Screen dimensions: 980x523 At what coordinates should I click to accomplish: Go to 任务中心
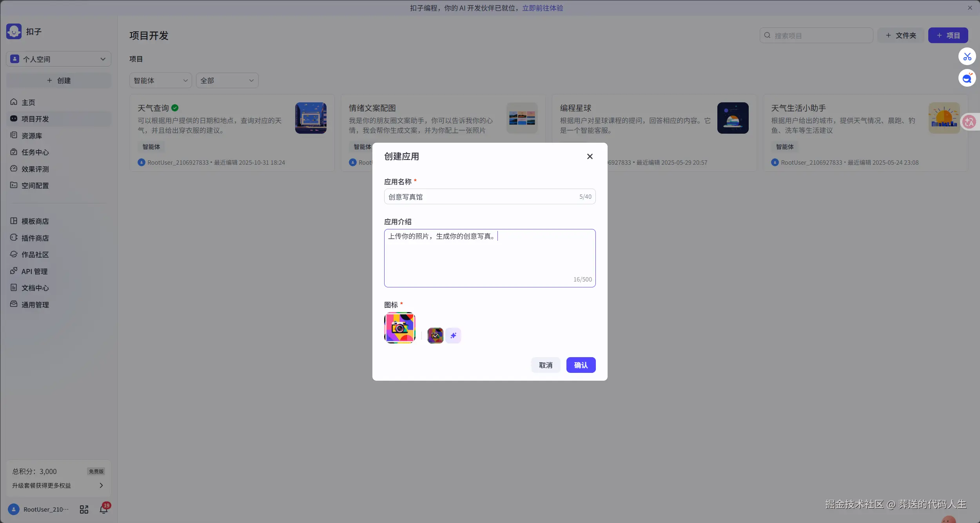[59, 152]
